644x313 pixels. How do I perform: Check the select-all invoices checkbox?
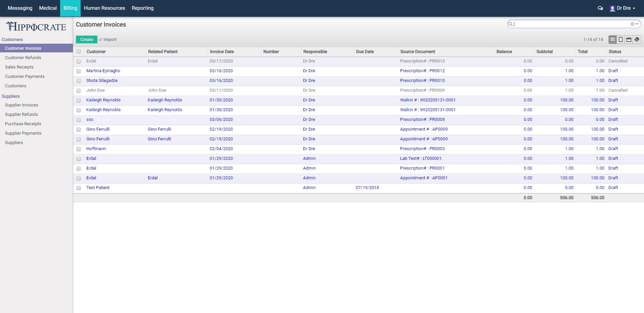tap(79, 51)
